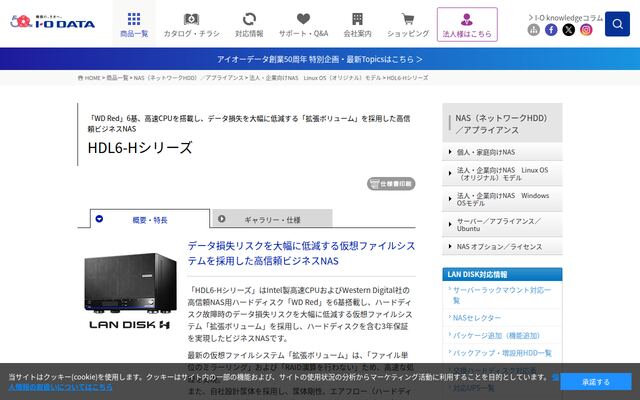This screenshot has height=400, width=640.
Task: Open the 50周年特別企画 Topics banner
Action: coord(320,59)
